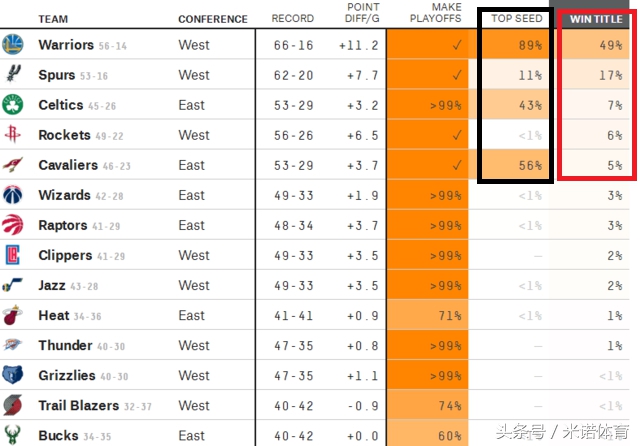Click the Thunder team logo icon
Screen dimensions: 640x446
click(13, 345)
